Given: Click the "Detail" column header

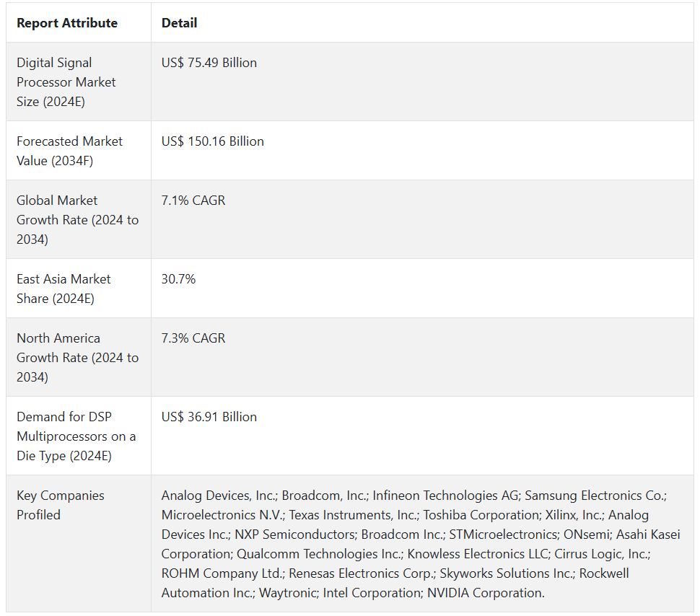Looking at the screenshot, I should point(179,23).
